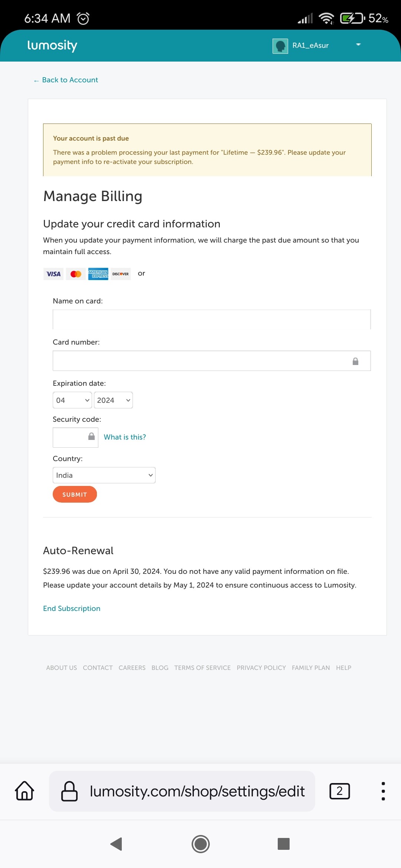Focus the Name on card field
Viewport: 401px width, 868px height.
point(212,320)
